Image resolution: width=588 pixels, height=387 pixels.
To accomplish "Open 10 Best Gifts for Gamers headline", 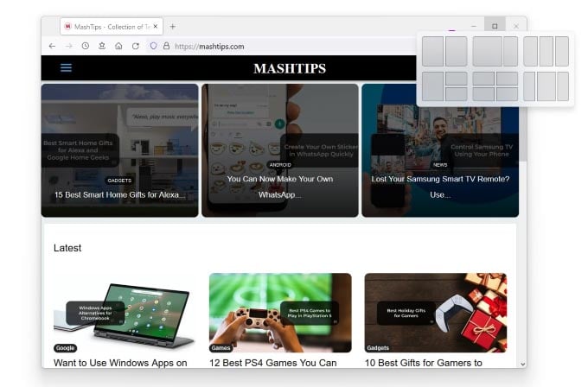I will tap(424, 363).
